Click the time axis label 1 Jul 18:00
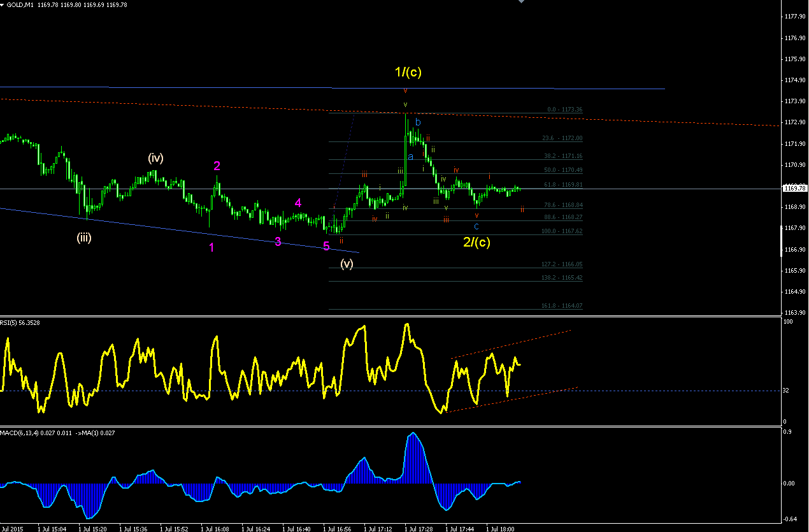Image resolution: width=809 pixels, height=532 pixels. pyautogui.click(x=501, y=529)
